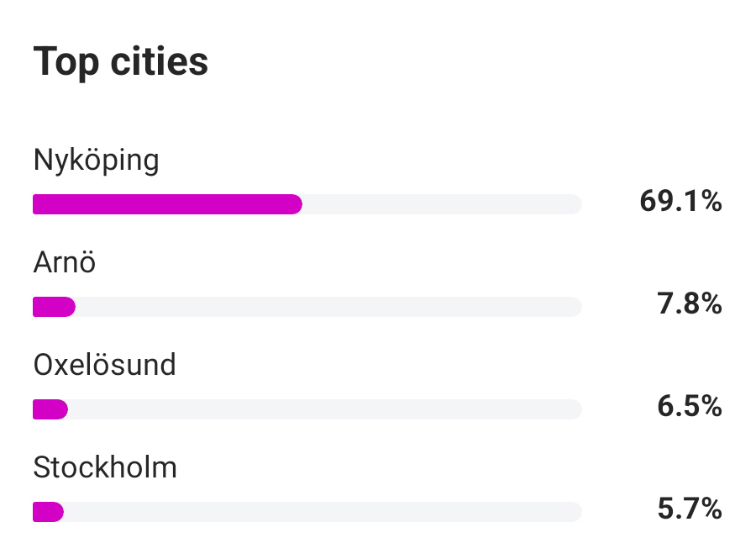Viewport: 756px width, 559px height.
Task: Click the gray unfilled part of Stockholm's bar
Action: click(x=322, y=511)
